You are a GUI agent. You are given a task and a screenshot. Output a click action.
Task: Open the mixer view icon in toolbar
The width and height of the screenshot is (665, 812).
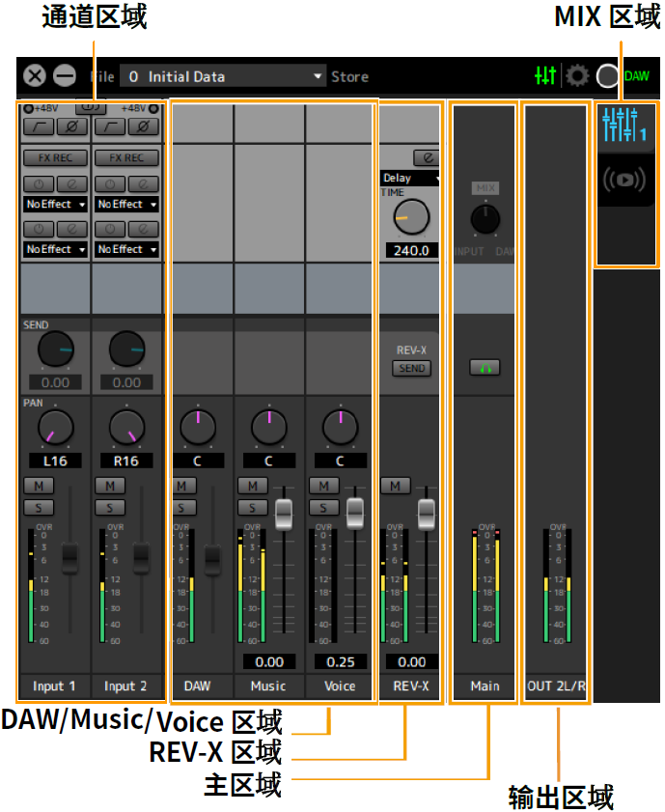(545, 76)
